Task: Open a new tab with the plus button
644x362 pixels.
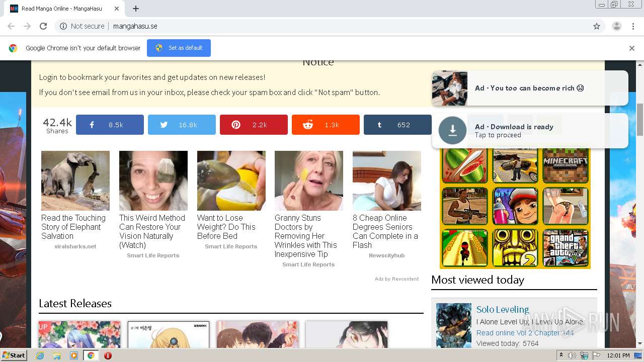Action: [x=136, y=9]
